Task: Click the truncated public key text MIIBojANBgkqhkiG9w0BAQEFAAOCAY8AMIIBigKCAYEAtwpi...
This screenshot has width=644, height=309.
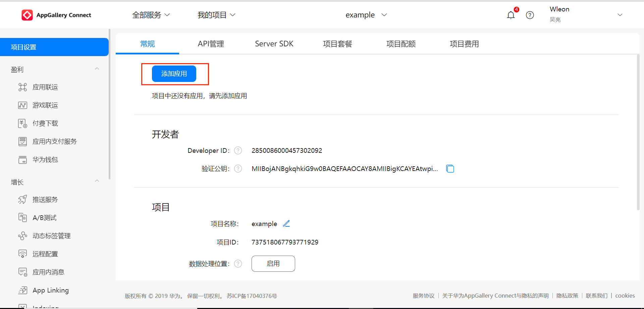Action: tap(345, 169)
